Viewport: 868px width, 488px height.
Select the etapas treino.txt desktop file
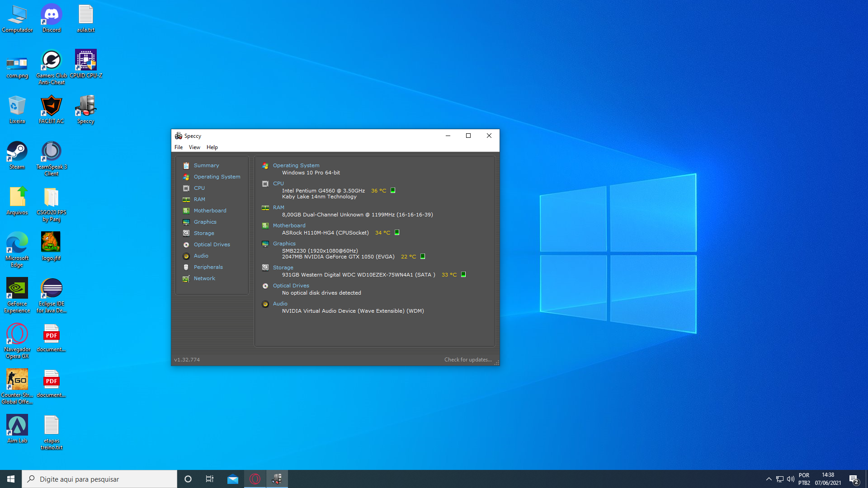click(x=52, y=432)
